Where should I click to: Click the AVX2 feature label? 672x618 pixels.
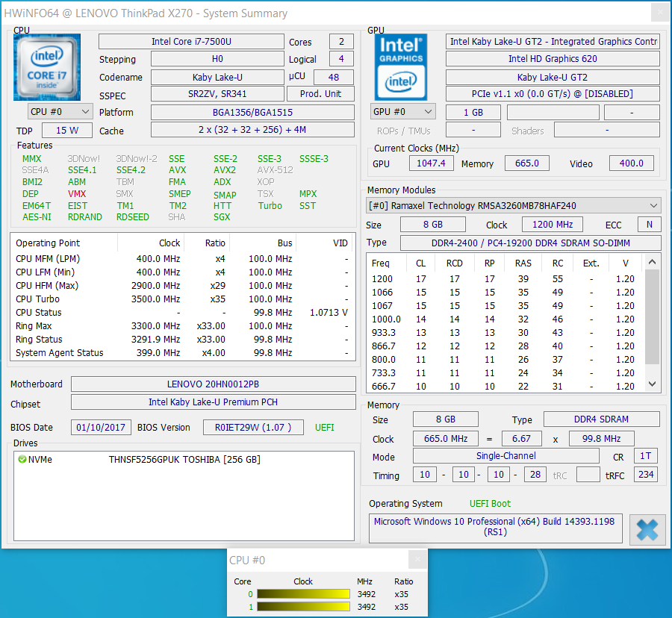click(x=225, y=170)
